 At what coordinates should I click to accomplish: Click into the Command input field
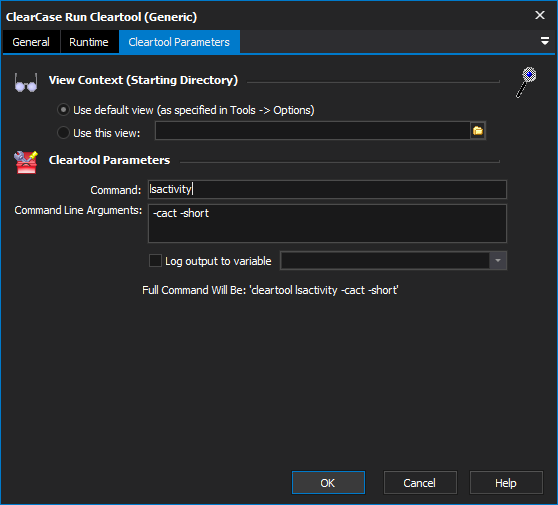pos(327,189)
